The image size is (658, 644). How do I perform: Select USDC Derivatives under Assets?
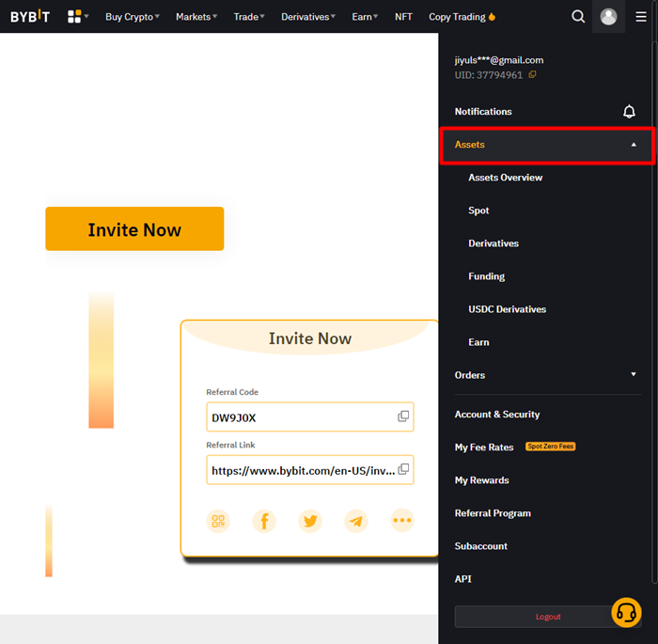(507, 309)
